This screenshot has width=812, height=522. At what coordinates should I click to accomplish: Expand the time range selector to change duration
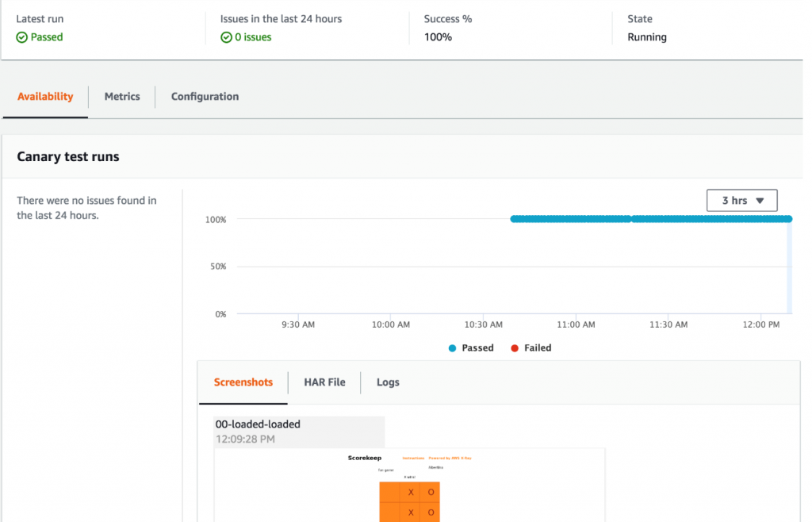pyautogui.click(x=741, y=200)
